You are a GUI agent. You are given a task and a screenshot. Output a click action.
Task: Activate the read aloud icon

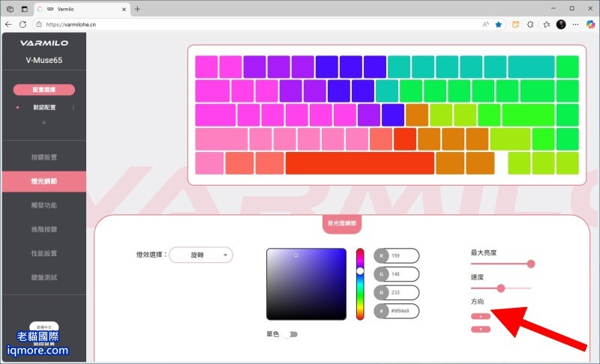(485, 25)
